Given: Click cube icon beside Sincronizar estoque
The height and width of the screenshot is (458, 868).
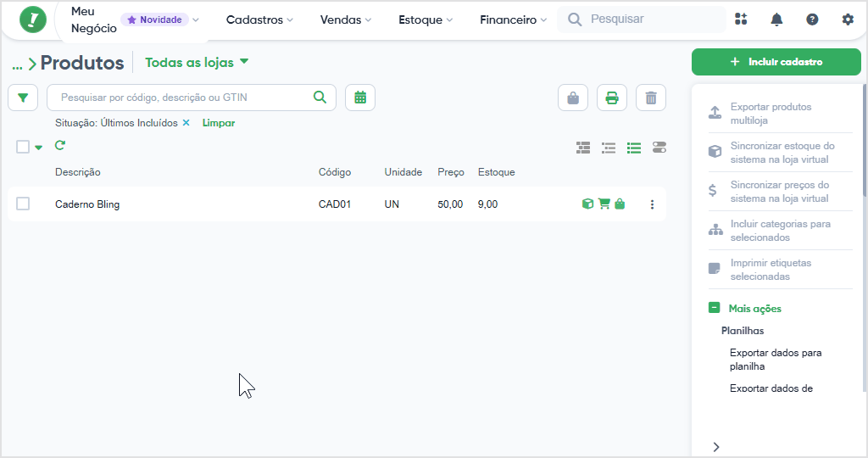Looking at the screenshot, I should 715,152.
